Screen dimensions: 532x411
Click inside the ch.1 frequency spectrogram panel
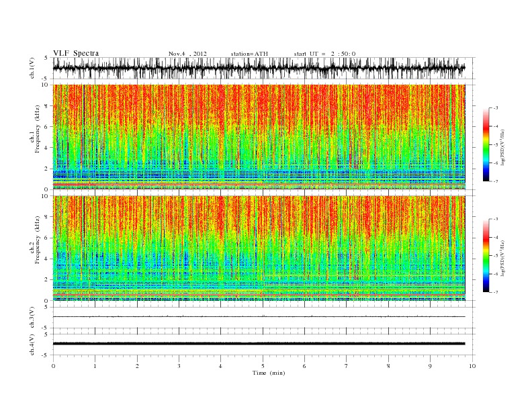[x=259, y=137]
